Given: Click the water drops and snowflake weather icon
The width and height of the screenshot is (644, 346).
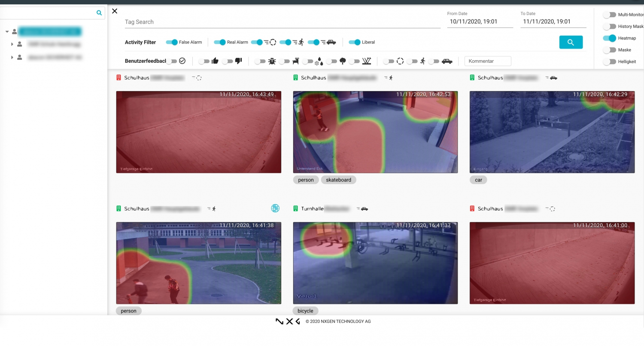Looking at the screenshot, I should tap(319, 61).
